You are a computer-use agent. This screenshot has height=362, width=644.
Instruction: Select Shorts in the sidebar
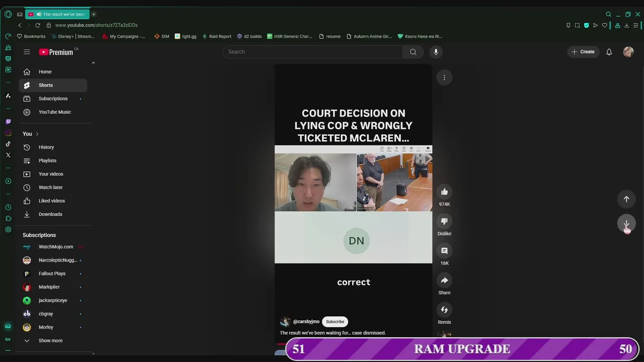pyautogui.click(x=53, y=85)
